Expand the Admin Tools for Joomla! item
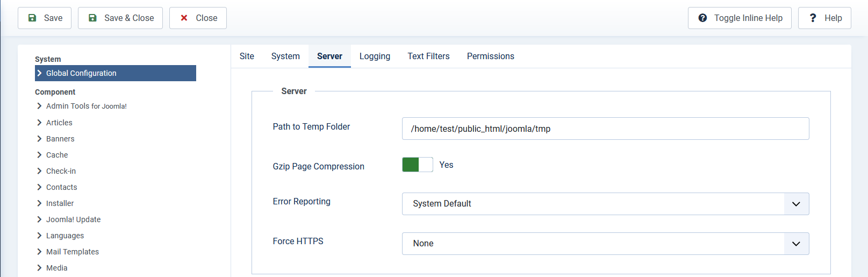This screenshot has height=277, width=868. pos(87,106)
